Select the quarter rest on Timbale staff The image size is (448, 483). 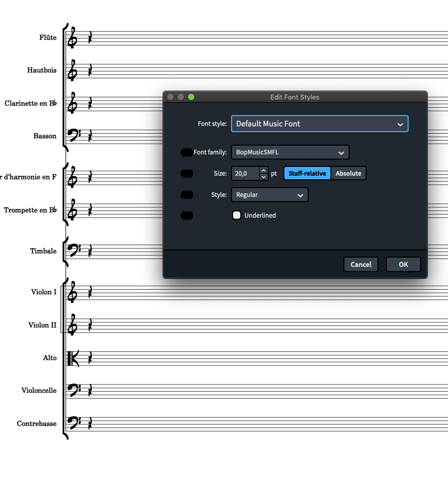click(90, 252)
